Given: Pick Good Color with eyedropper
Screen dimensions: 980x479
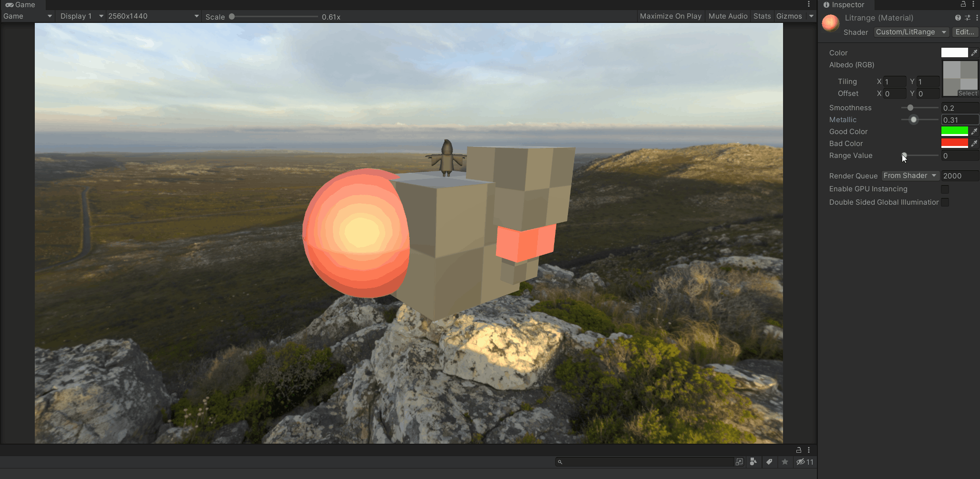Looking at the screenshot, I should pos(974,131).
